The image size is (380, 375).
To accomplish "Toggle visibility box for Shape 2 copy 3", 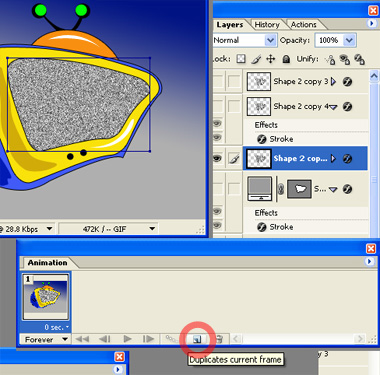I will pyautogui.click(x=218, y=81).
